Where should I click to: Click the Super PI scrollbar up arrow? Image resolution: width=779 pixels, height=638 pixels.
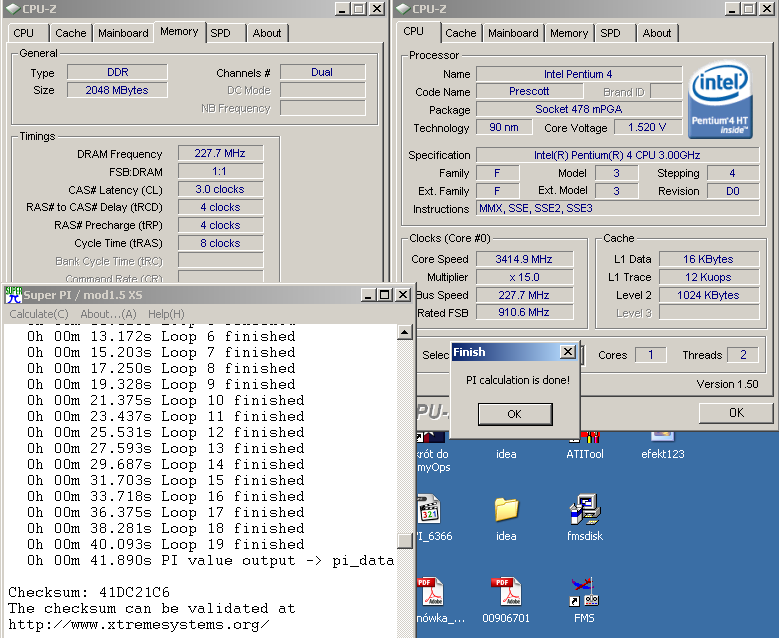(405, 332)
